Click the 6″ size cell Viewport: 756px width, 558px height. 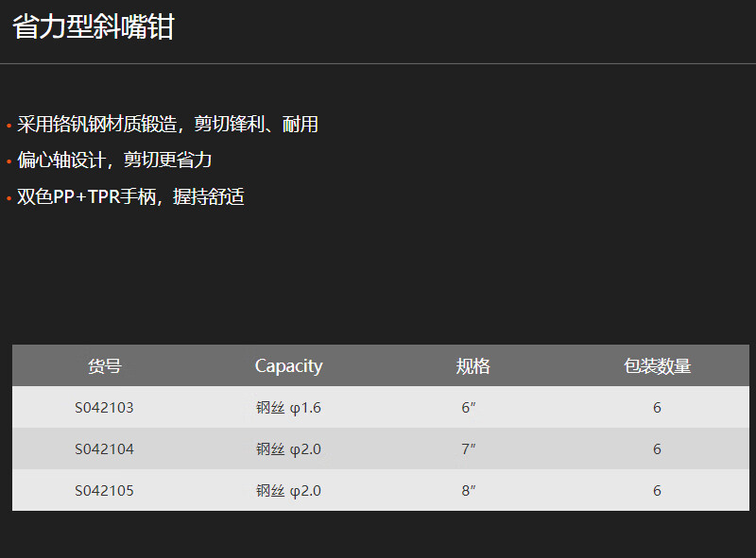click(469, 408)
